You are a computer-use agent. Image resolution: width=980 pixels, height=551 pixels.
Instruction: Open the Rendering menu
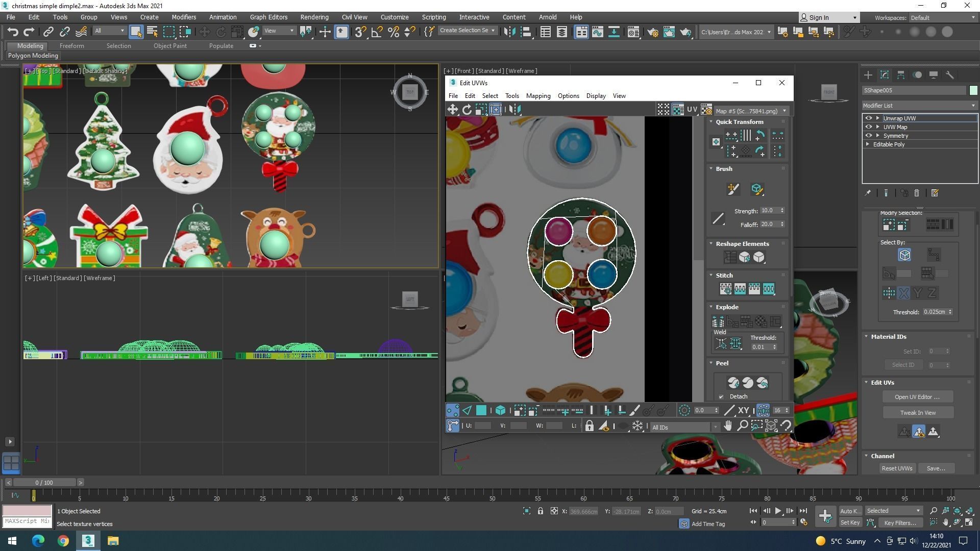pyautogui.click(x=314, y=17)
